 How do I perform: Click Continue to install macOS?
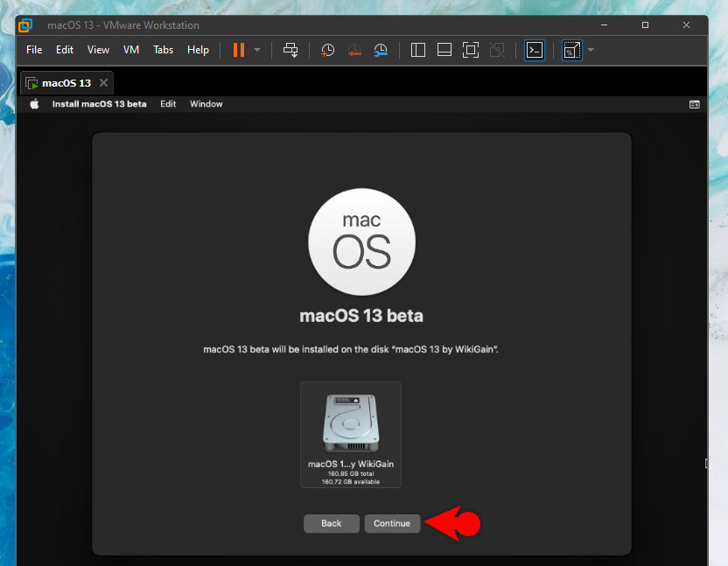click(x=392, y=523)
